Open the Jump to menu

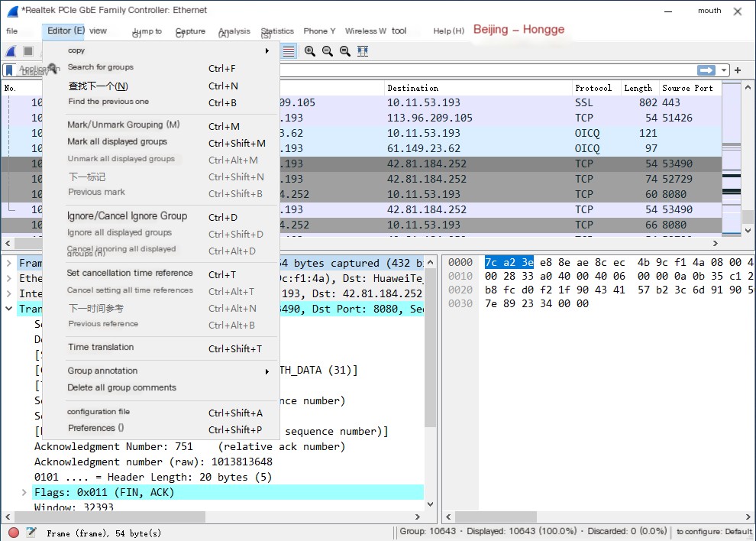click(147, 31)
